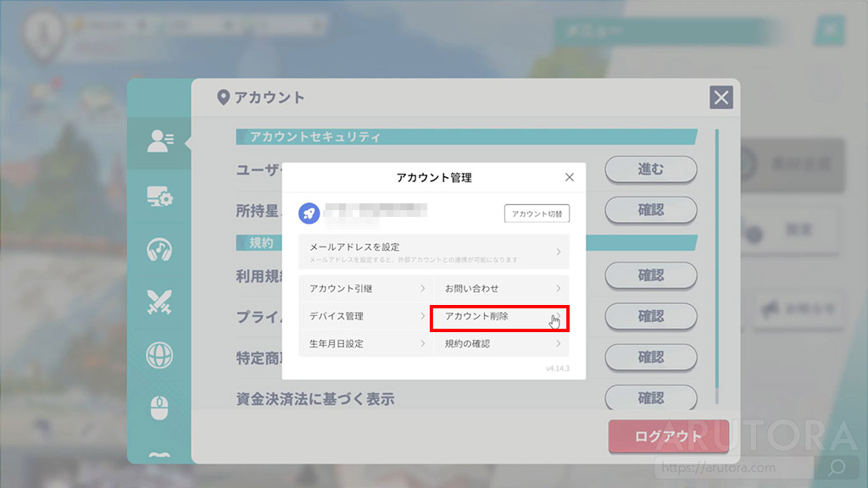Select the mouse controls sidebar icon

pyautogui.click(x=159, y=408)
